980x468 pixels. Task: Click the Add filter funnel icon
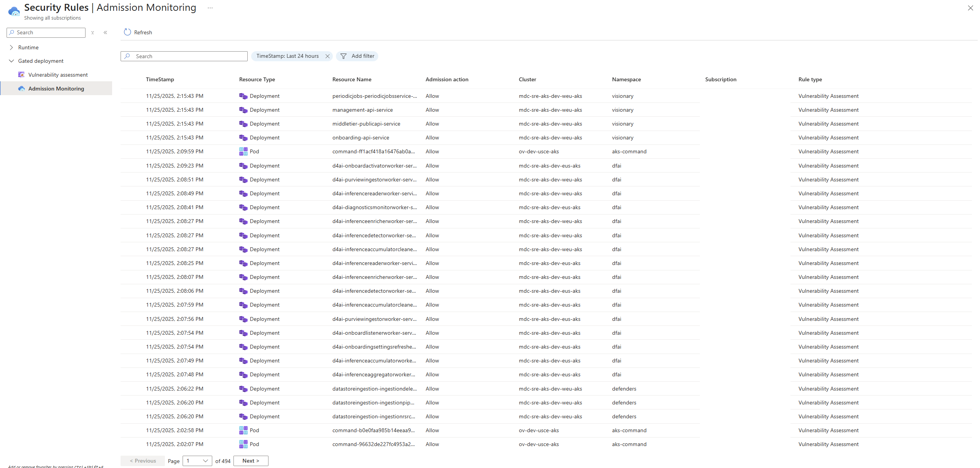344,56
